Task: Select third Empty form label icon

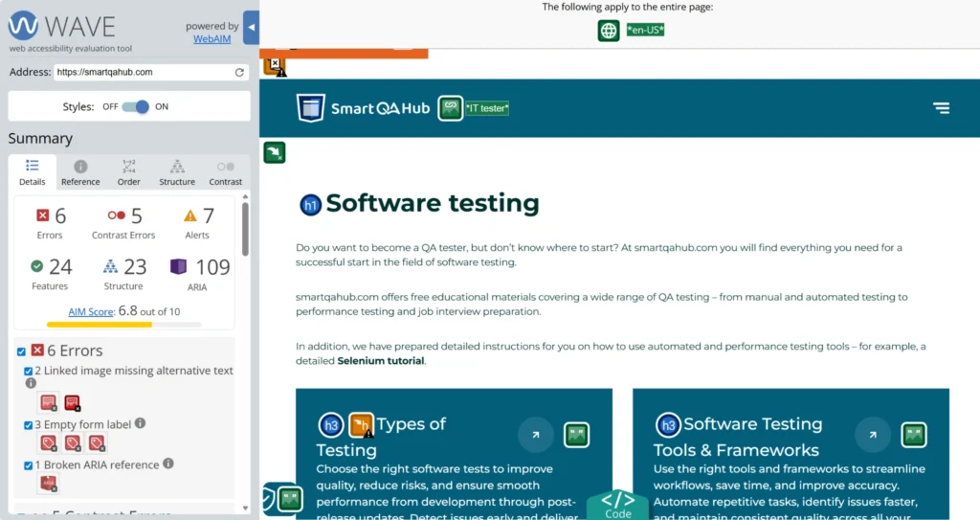Action: (x=97, y=443)
